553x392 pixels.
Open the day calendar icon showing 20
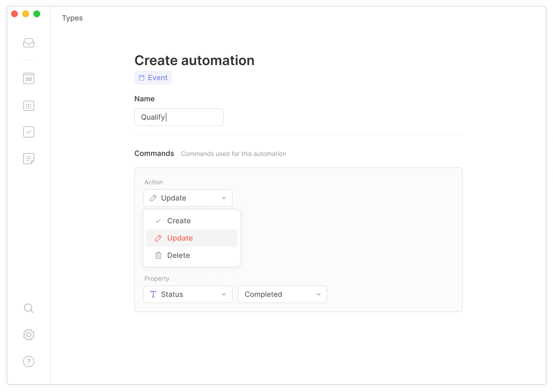pos(29,78)
